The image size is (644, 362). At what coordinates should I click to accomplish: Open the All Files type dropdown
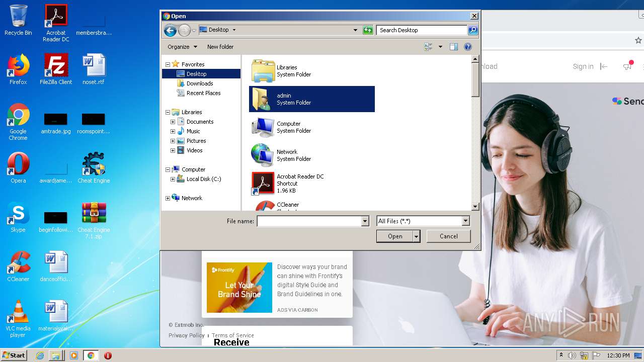click(x=465, y=221)
